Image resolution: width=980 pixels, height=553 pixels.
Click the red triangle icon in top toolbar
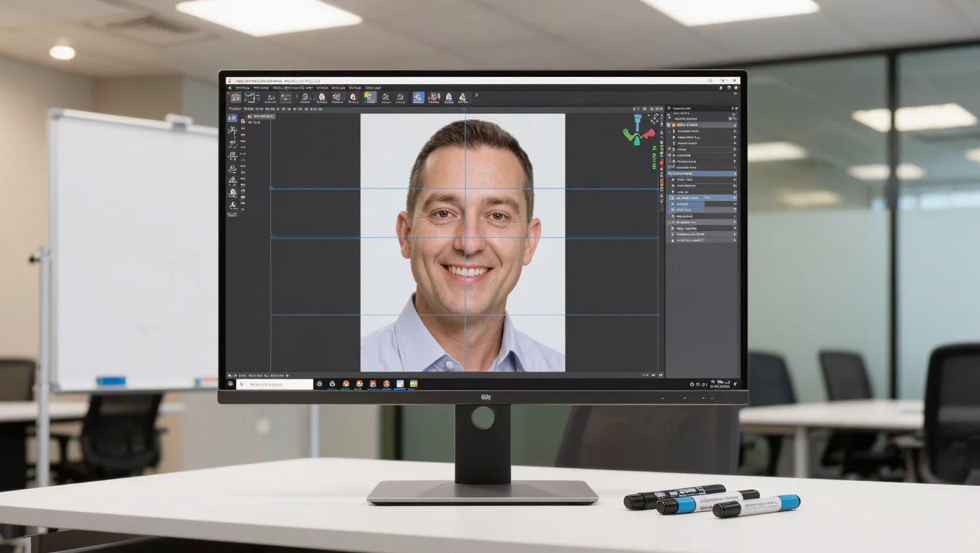[462, 97]
